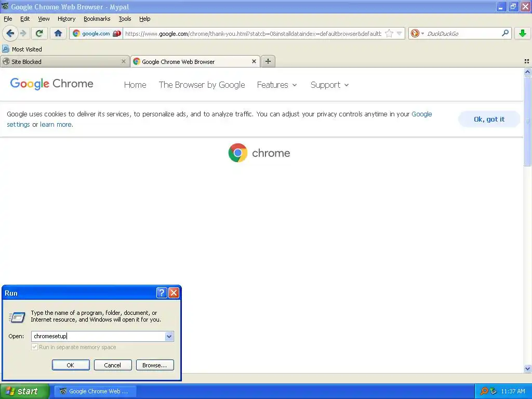Expand the Features dropdown
The image size is (532, 399).
point(277,85)
